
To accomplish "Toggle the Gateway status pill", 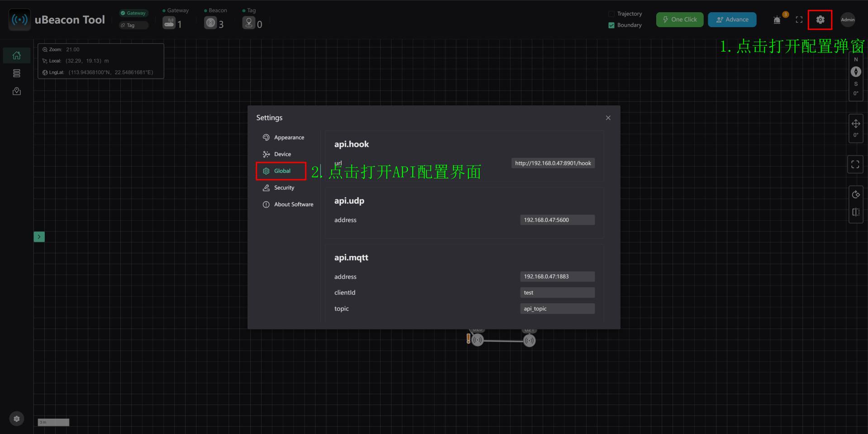I will pyautogui.click(x=134, y=13).
